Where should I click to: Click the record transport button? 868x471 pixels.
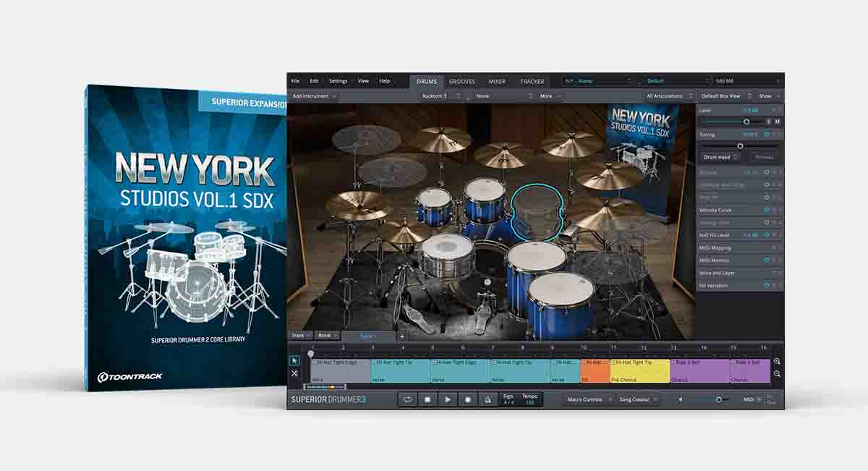(x=468, y=399)
